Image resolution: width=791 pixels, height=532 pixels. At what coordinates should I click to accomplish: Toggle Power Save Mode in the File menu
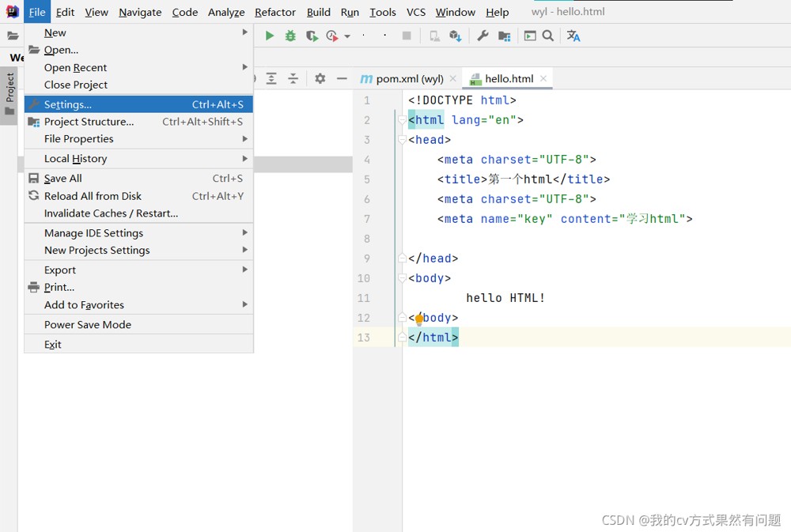point(88,324)
